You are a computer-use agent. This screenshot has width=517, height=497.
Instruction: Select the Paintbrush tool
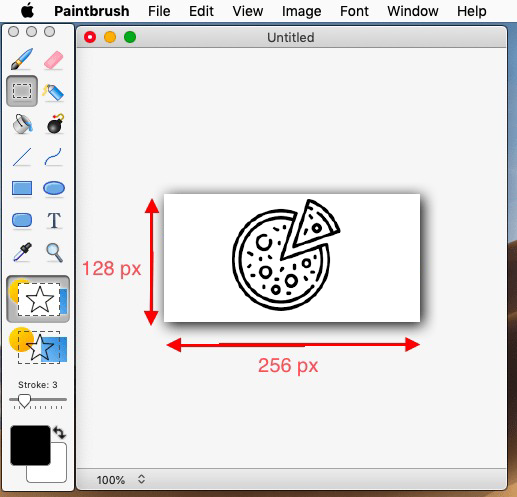[22, 59]
